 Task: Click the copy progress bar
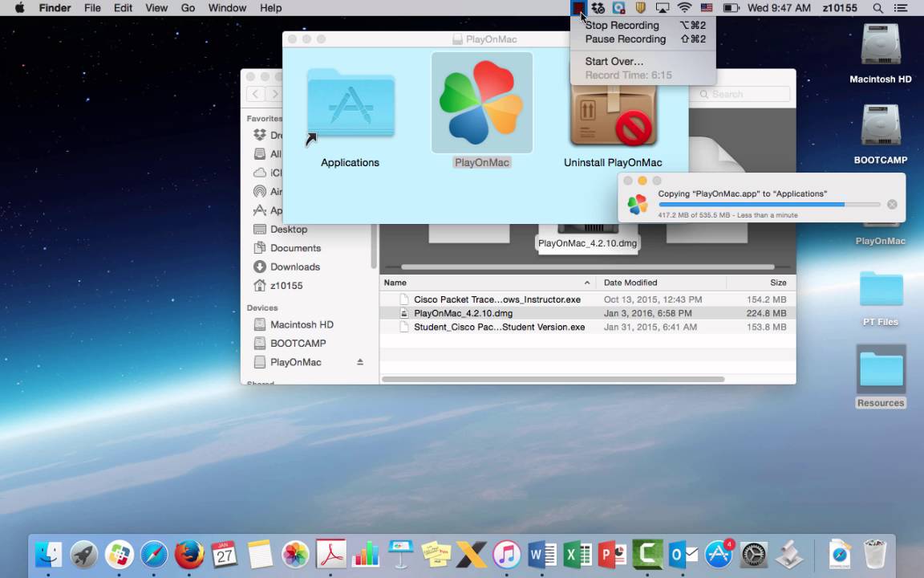coord(769,204)
